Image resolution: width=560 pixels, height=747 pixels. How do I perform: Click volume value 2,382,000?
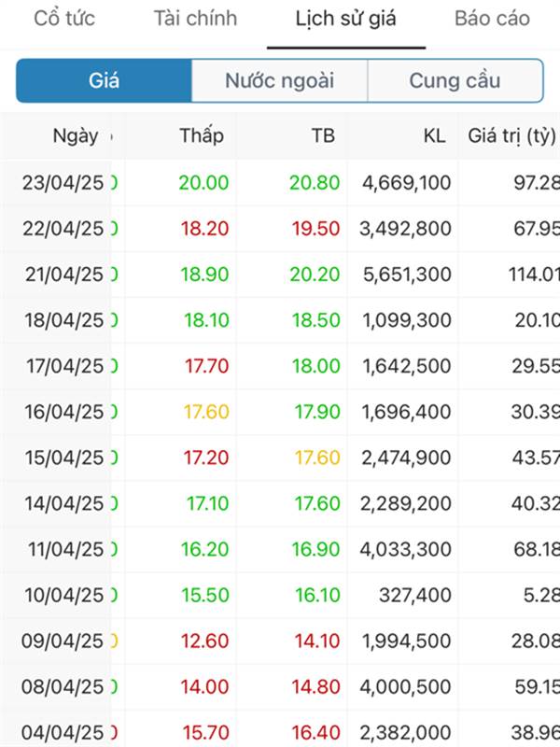click(x=406, y=732)
